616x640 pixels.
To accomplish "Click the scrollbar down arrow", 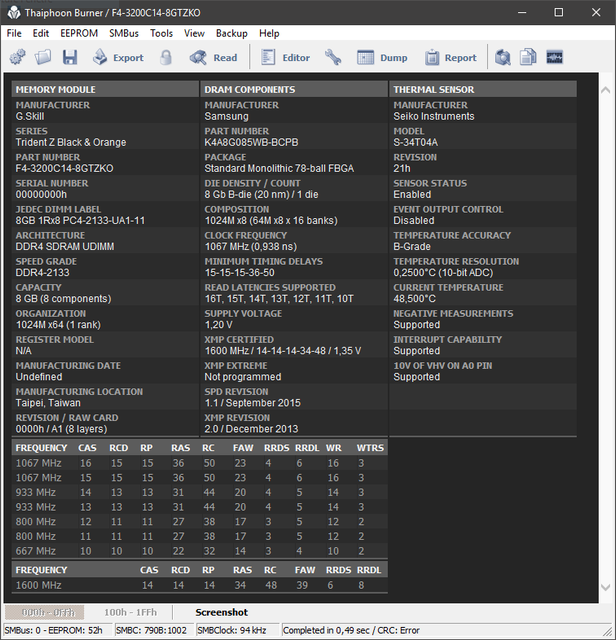I will pyautogui.click(x=606, y=587).
